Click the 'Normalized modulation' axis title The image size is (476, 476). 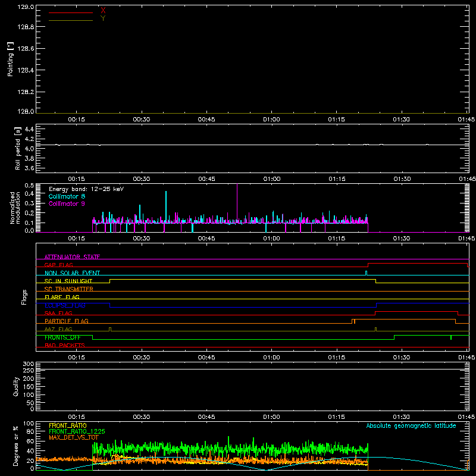pos(15,208)
